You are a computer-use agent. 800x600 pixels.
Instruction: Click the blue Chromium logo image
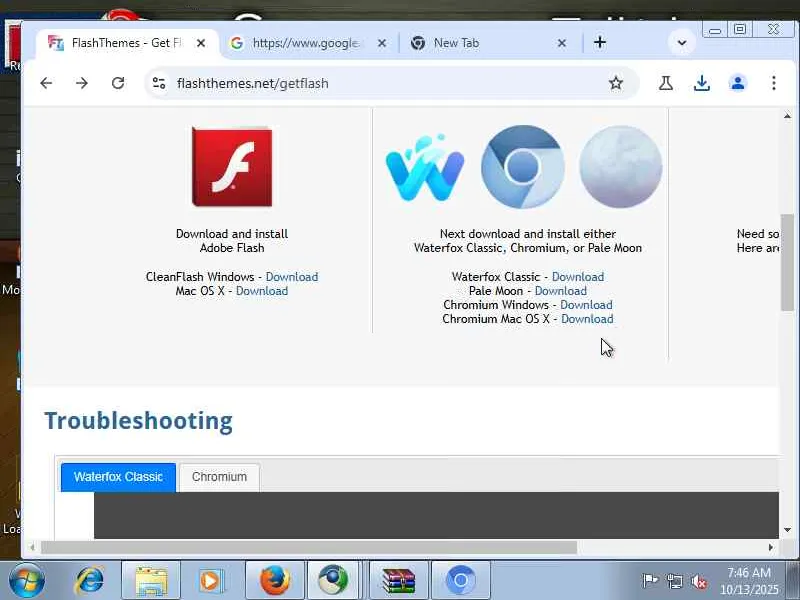tap(523, 167)
